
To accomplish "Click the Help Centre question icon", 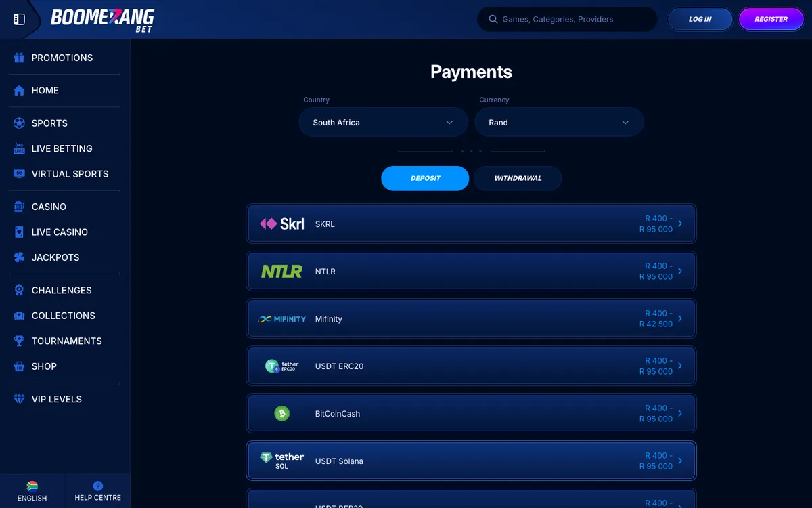I will click(x=98, y=486).
